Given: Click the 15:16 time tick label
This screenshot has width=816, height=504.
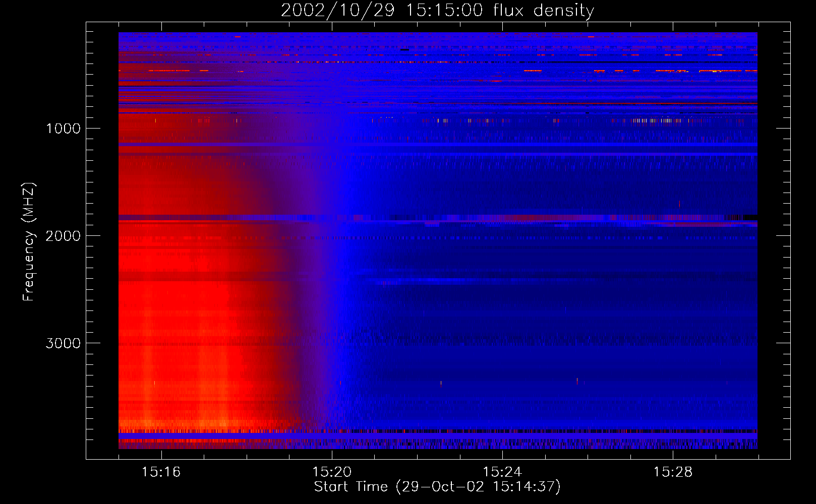Looking at the screenshot, I should click(x=161, y=472).
